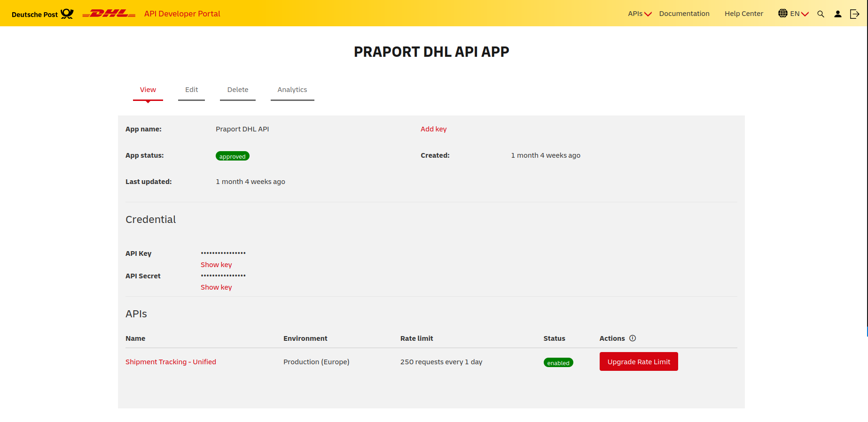Click the Upgrade Rate Limit button

(x=639, y=361)
